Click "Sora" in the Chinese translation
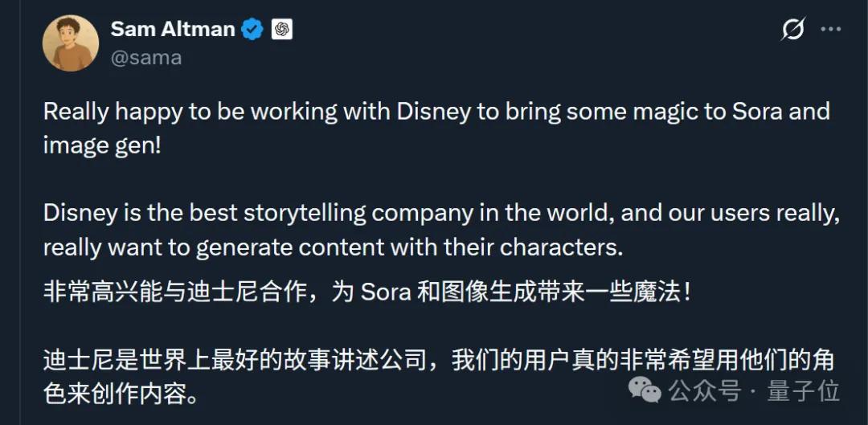Screen dimensions: 868x425 pyautogui.click(x=386, y=291)
